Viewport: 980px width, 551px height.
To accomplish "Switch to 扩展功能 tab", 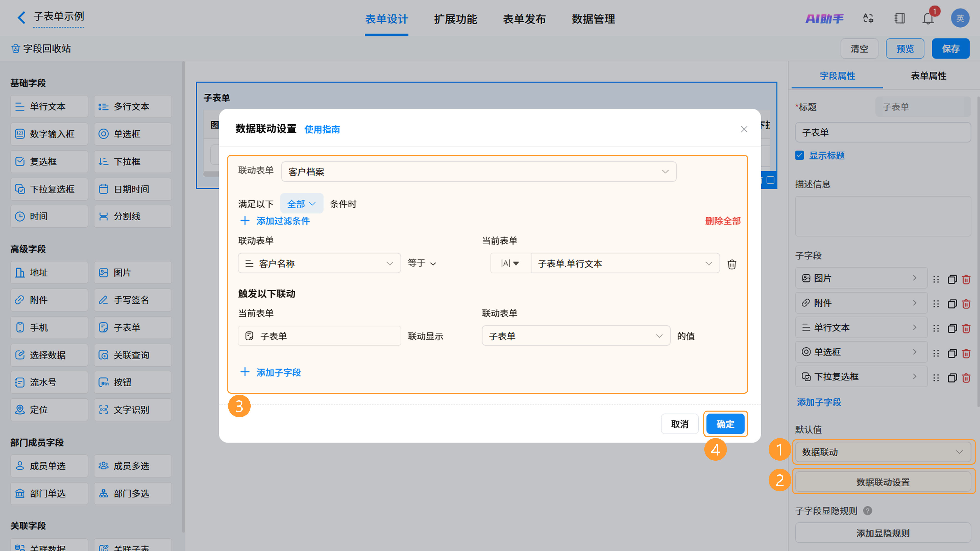I will [x=455, y=19].
